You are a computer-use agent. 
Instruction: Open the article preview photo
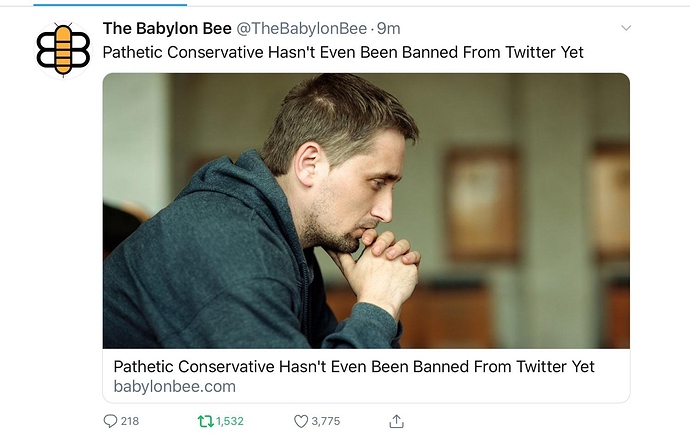(366, 211)
